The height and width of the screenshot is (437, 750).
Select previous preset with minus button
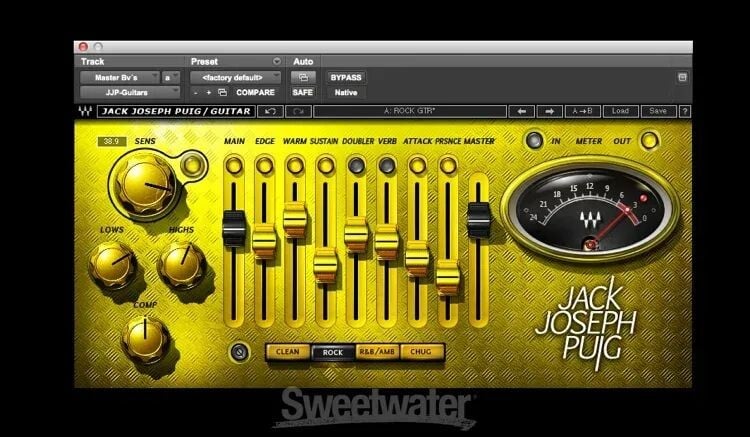pyautogui.click(x=196, y=92)
